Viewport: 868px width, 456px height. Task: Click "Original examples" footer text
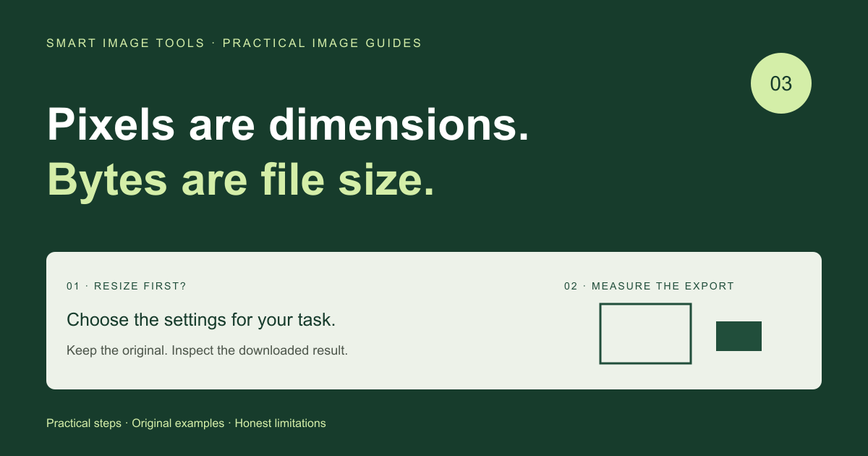tap(178, 423)
